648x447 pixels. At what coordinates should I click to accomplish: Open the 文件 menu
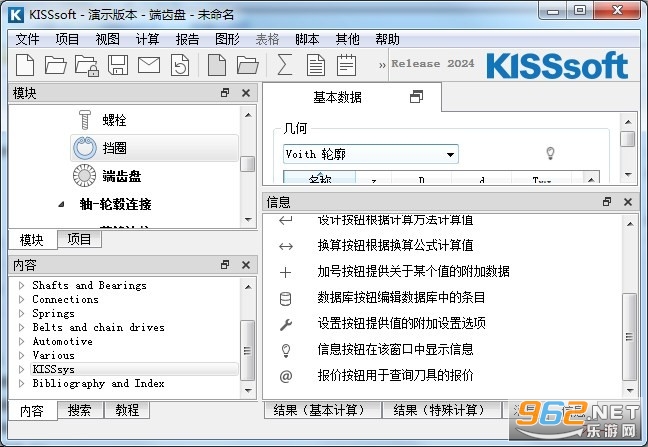tap(27, 39)
